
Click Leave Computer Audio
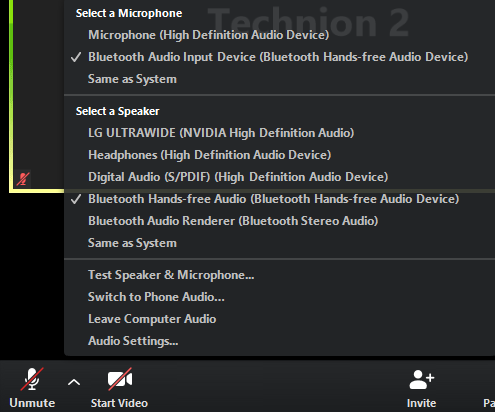(x=152, y=319)
